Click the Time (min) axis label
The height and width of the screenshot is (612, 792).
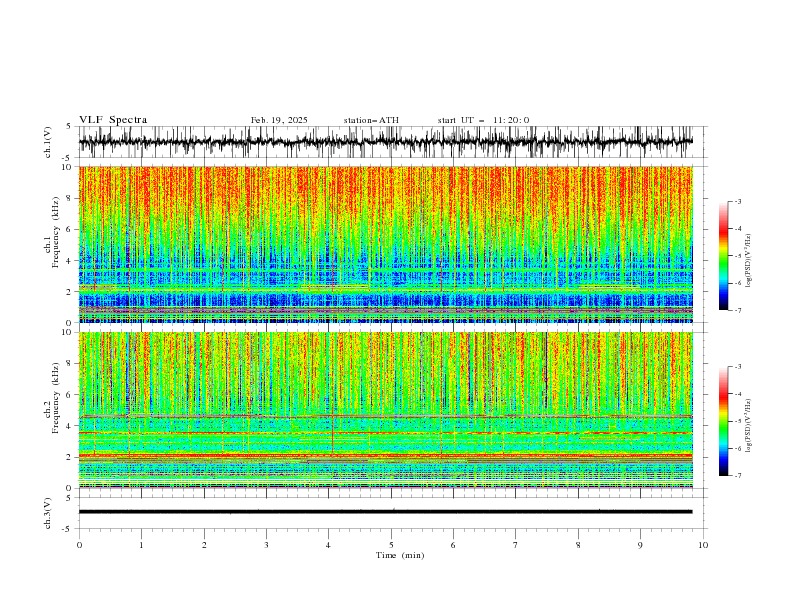click(x=400, y=555)
